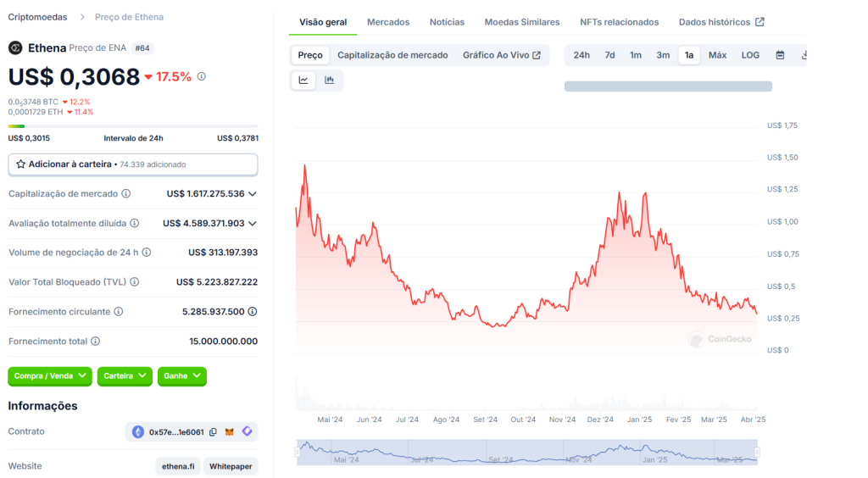Open the ethena.fi website link
Viewport: 868px width, 478px height.
(178, 466)
